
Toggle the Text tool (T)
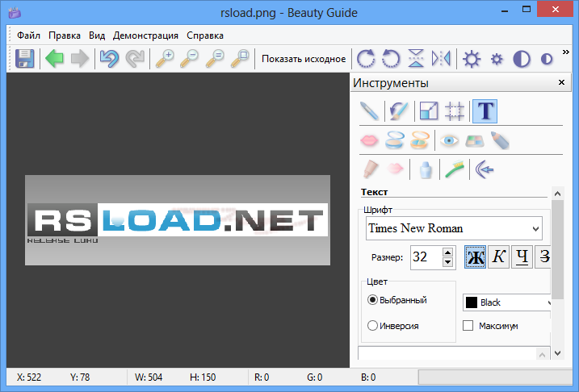tap(485, 111)
